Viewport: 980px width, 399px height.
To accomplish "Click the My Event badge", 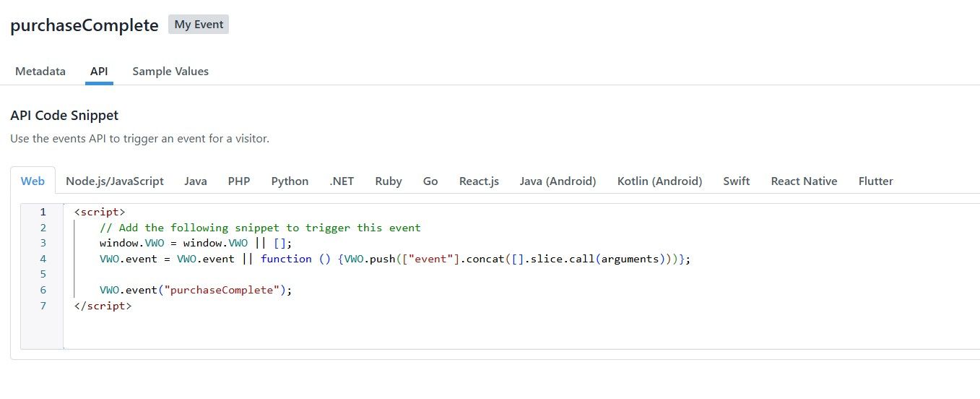I will point(199,25).
